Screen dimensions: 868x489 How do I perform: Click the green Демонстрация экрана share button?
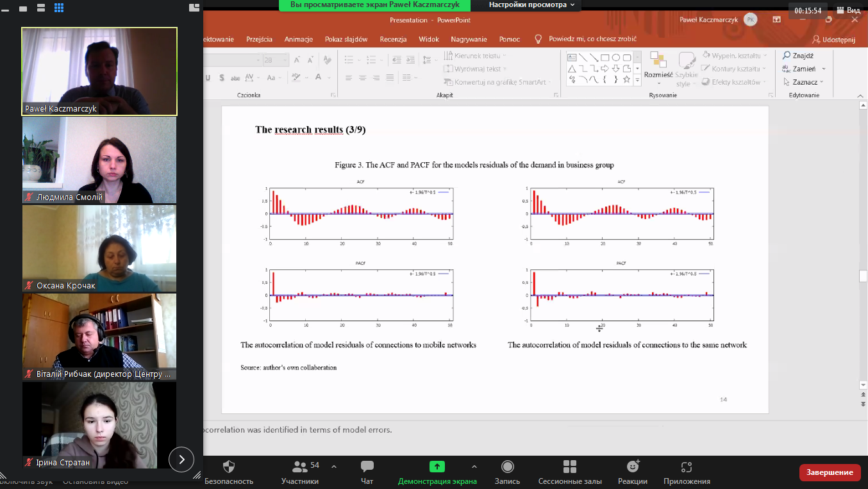click(437, 472)
